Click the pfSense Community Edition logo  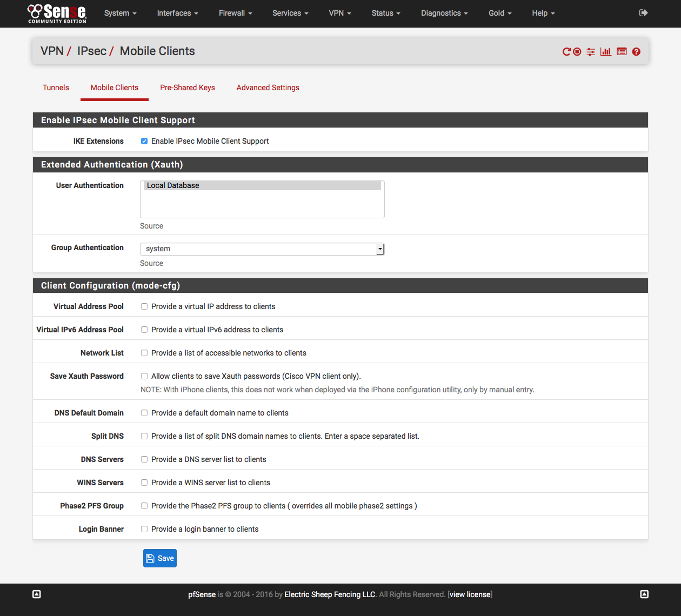coord(57,14)
